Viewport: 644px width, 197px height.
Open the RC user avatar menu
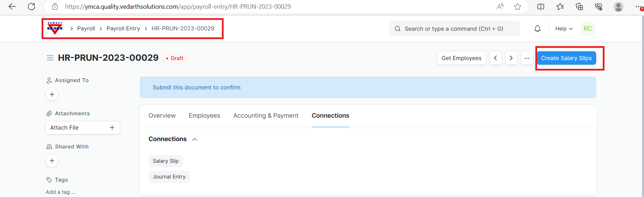(x=588, y=29)
